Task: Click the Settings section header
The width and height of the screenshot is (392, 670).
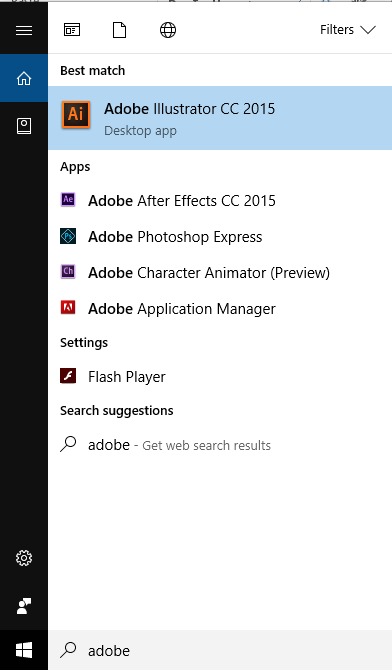Action: 84,343
